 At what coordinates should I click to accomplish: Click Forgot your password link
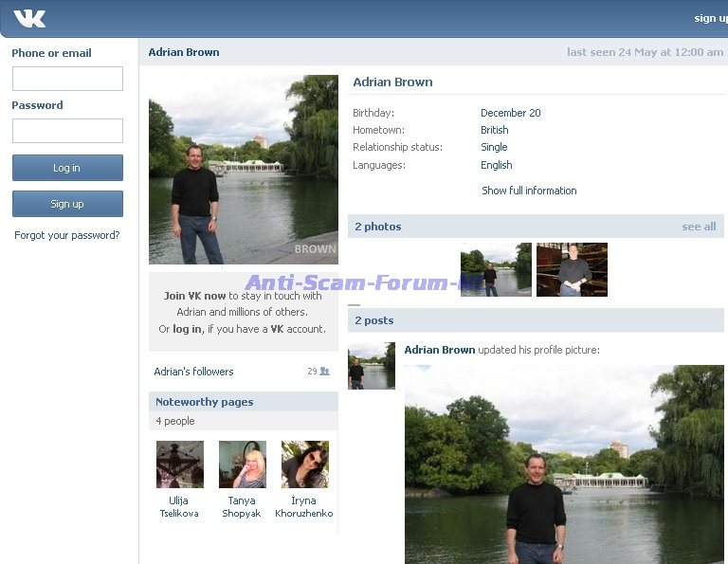click(x=67, y=235)
